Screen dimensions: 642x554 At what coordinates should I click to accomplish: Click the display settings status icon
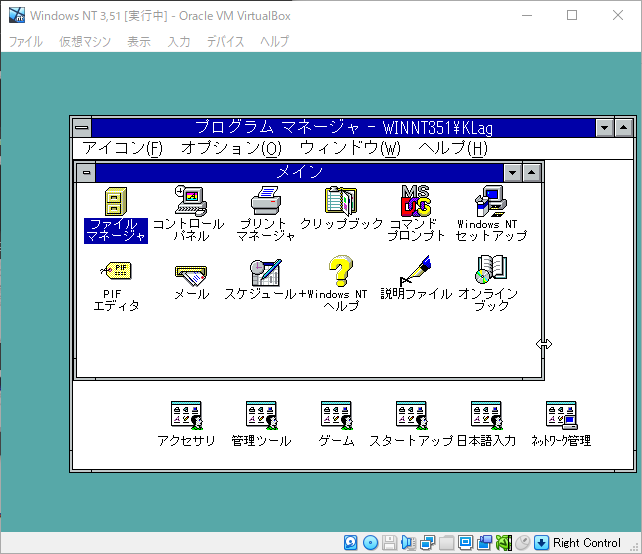point(466,543)
